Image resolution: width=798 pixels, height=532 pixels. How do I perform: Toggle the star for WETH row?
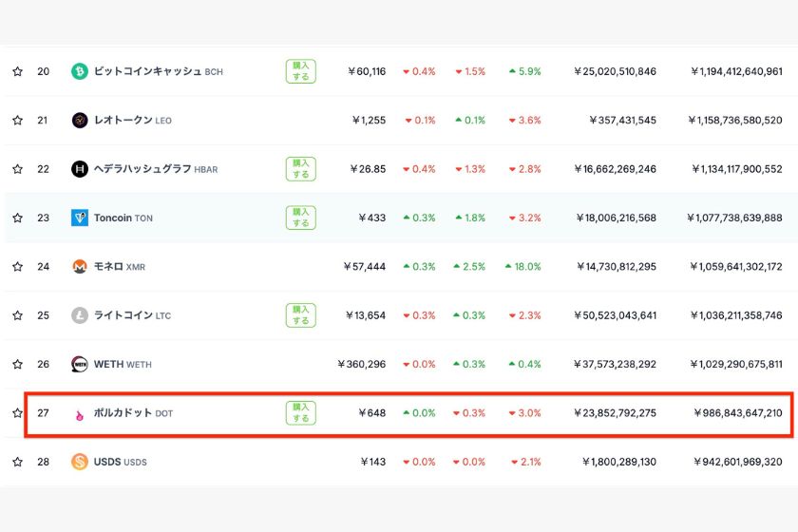(18, 364)
